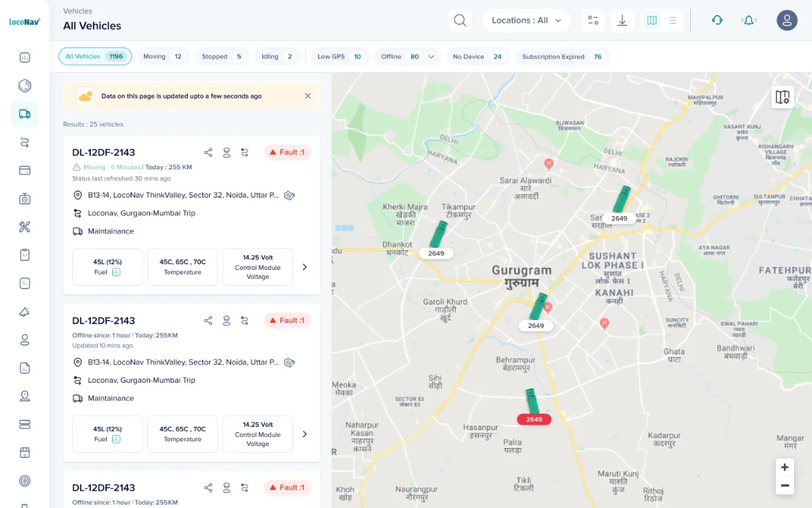
Task: Open the search icon in header
Action: [x=460, y=20]
